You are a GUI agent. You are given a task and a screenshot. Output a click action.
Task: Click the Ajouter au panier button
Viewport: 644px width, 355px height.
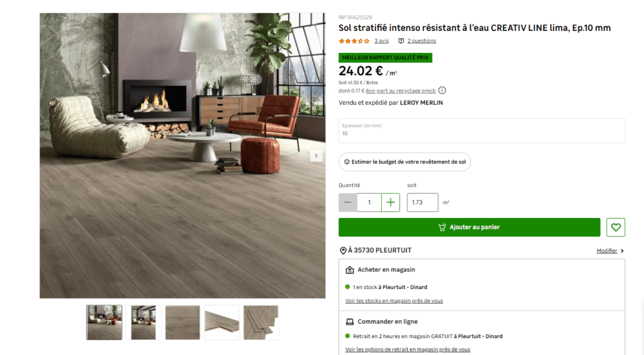point(469,227)
